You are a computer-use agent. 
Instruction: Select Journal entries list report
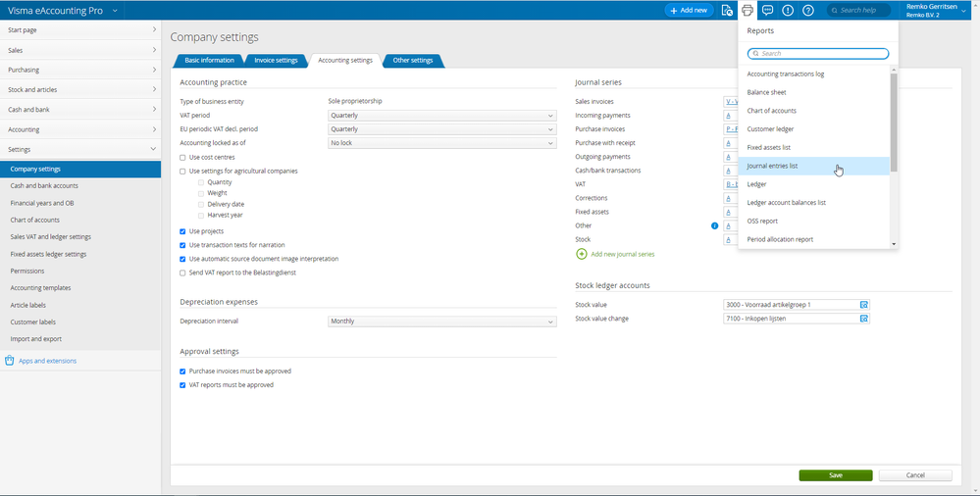tap(772, 166)
